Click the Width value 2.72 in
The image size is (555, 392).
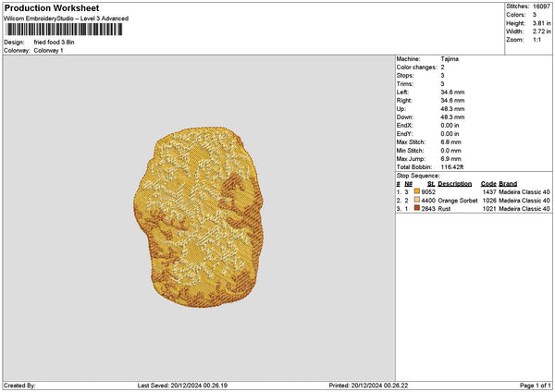tap(541, 31)
